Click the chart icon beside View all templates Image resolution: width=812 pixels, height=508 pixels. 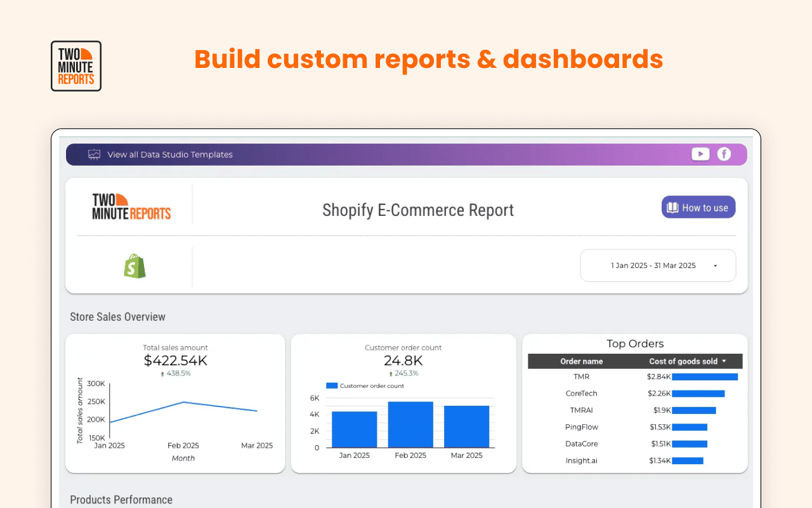tap(95, 154)
